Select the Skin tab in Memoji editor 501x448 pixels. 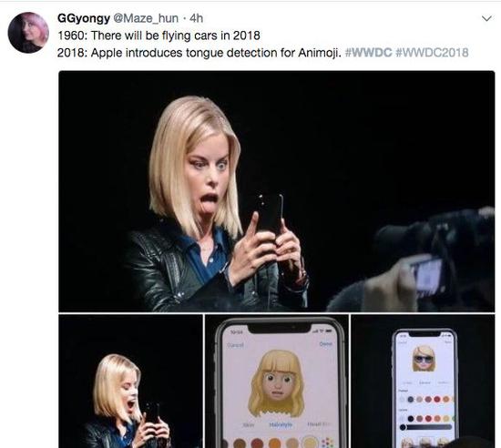(249, 425)
